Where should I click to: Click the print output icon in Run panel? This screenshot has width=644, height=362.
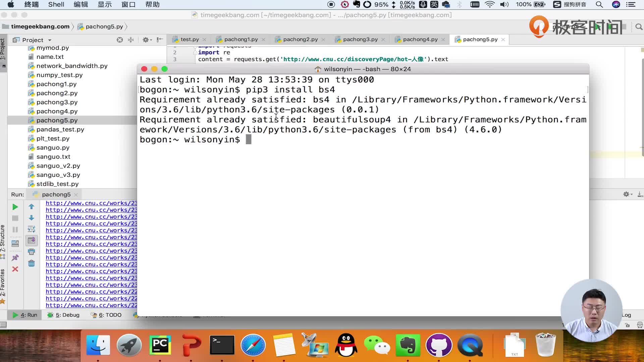32,252
